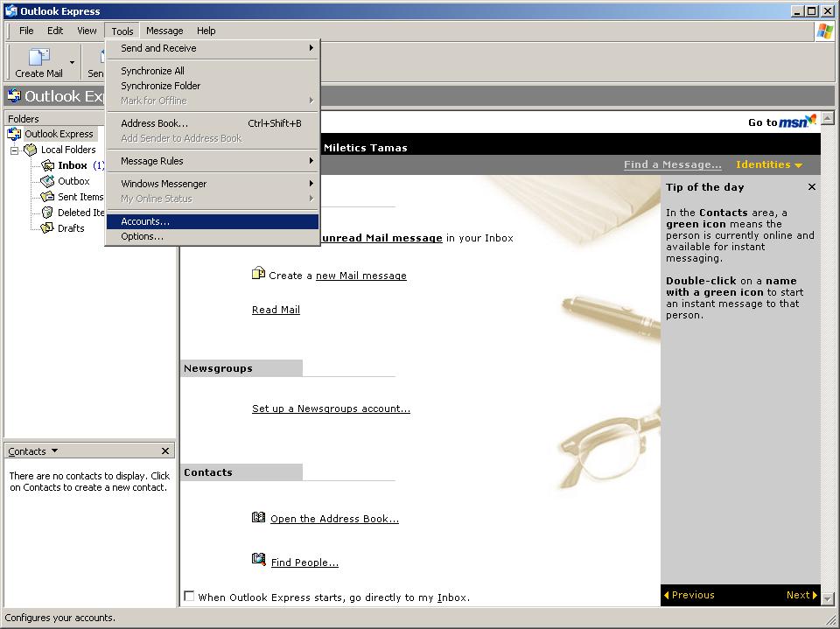The width and height of the screenshot is (840, 629).
Task: Open Address Book from Tools menu
Action: point(212,123)
